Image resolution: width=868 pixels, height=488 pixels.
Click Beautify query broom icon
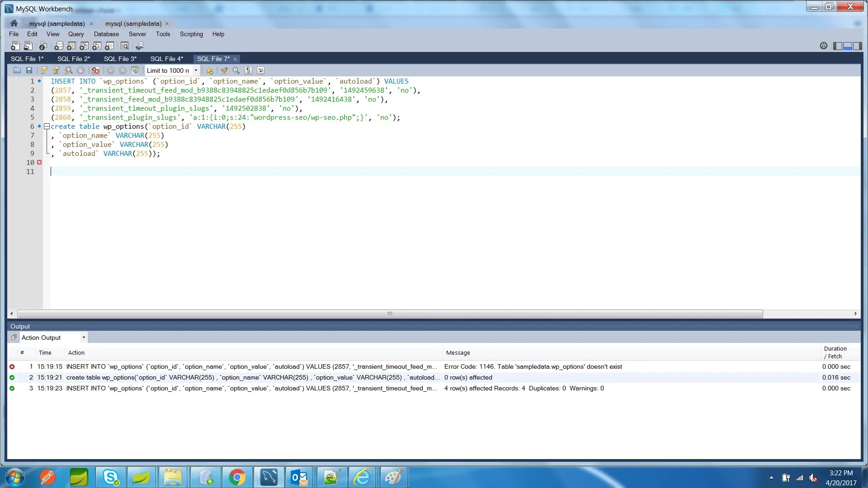pyautogui.click(x=224, y=70)
